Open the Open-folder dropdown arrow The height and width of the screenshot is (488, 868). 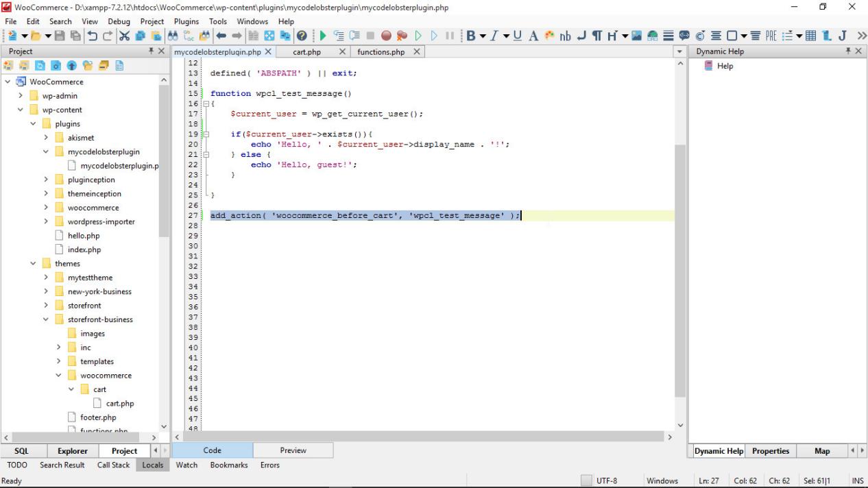click(x=48, y=36)
